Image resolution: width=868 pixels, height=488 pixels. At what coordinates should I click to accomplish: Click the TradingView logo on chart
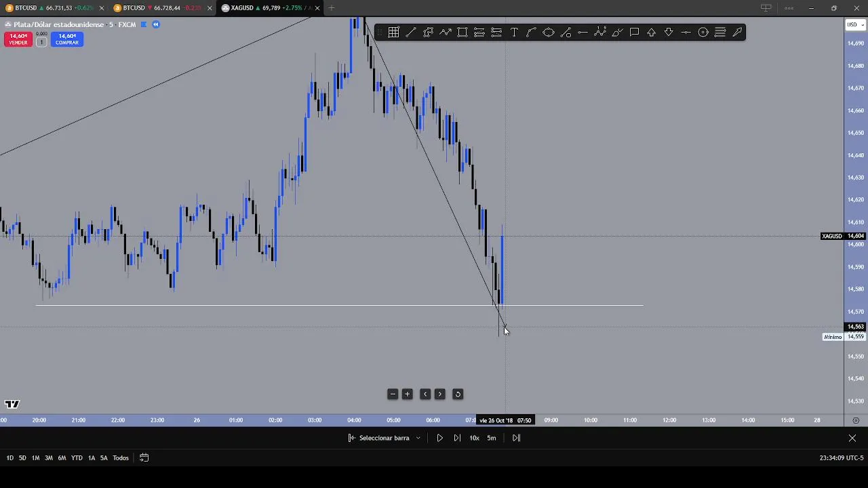pyautogui.click(x=12, y=404)
